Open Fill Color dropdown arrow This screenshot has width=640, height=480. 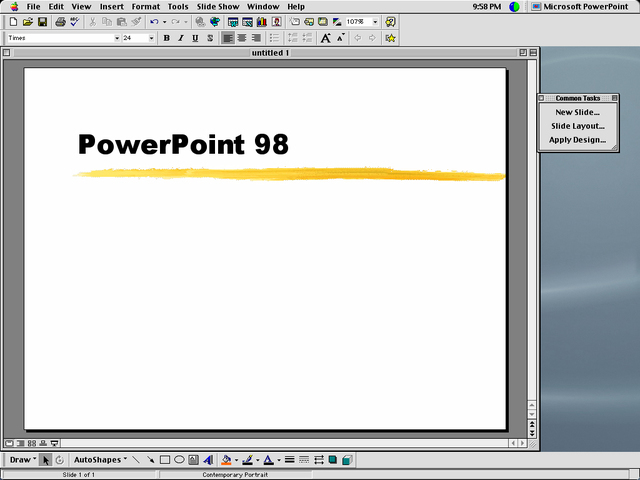pyautogui.click(x=236, y=460)
